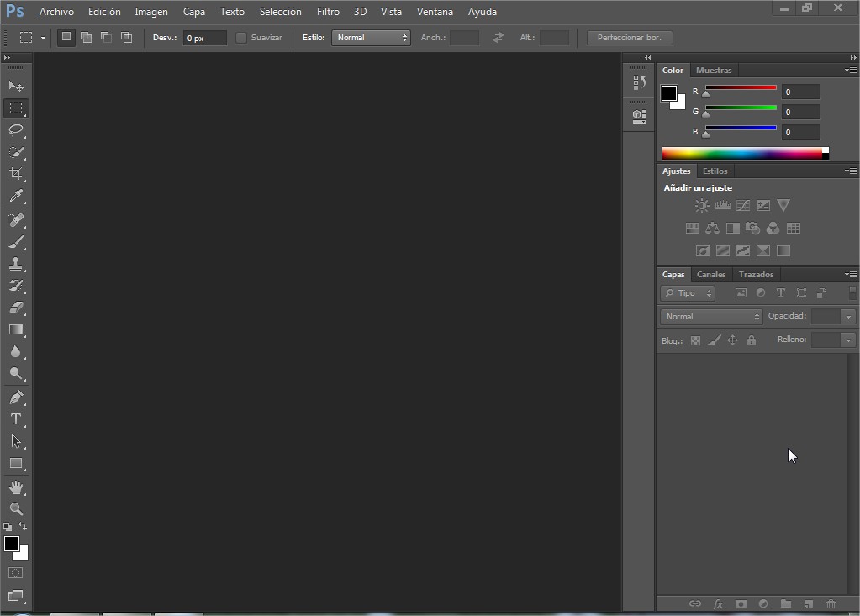Choose the Hand tool

tap(15, 486)
